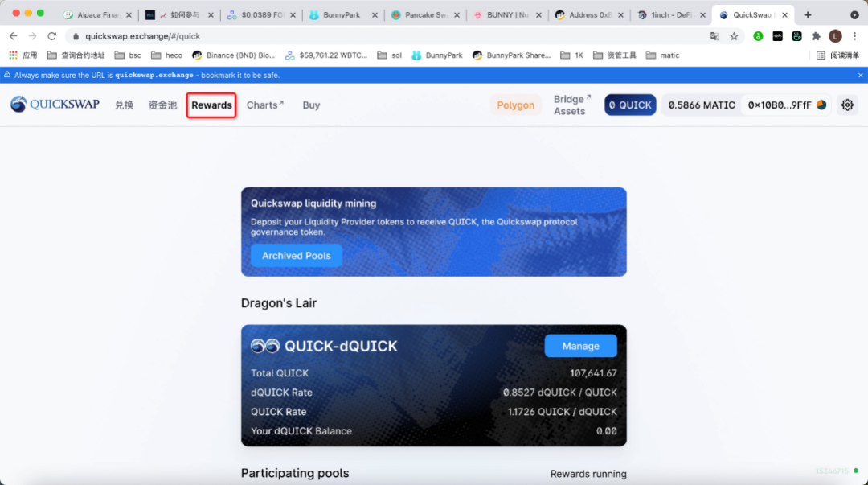Viewport: 868px width, 485px height.
Task: Click the 1.1726 QUICK / dQUICK rate
Action: pyautogui.click(x=562, y=412)
